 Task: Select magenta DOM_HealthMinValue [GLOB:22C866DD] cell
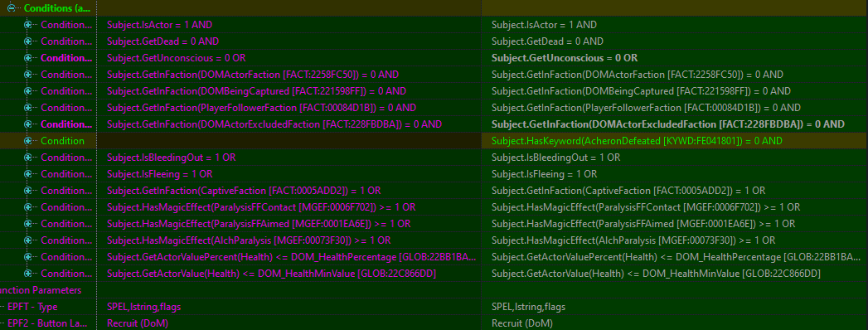point(271,274)
